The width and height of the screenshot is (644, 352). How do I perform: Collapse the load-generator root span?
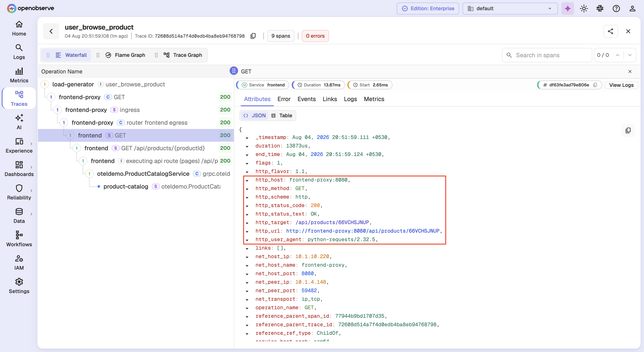[45, 84]
